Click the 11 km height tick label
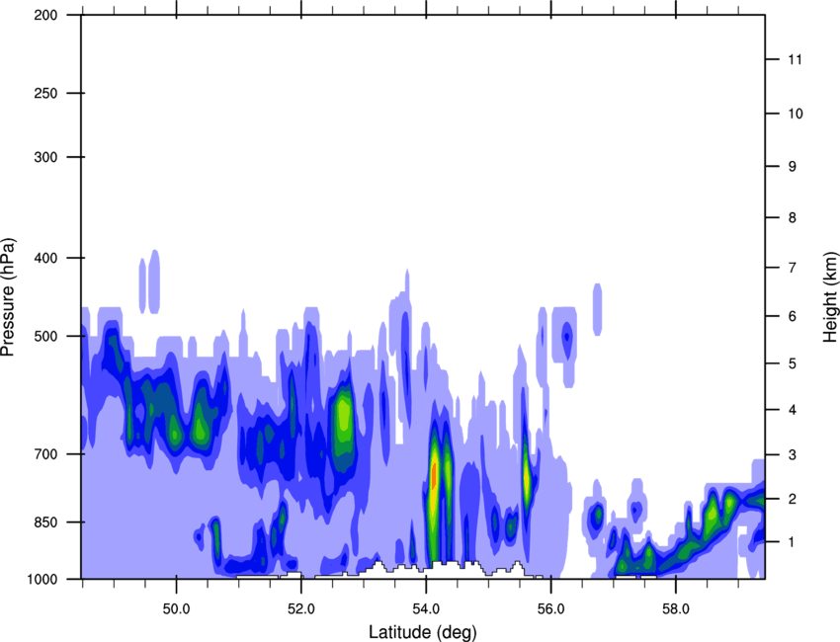 tap(795, 60)
